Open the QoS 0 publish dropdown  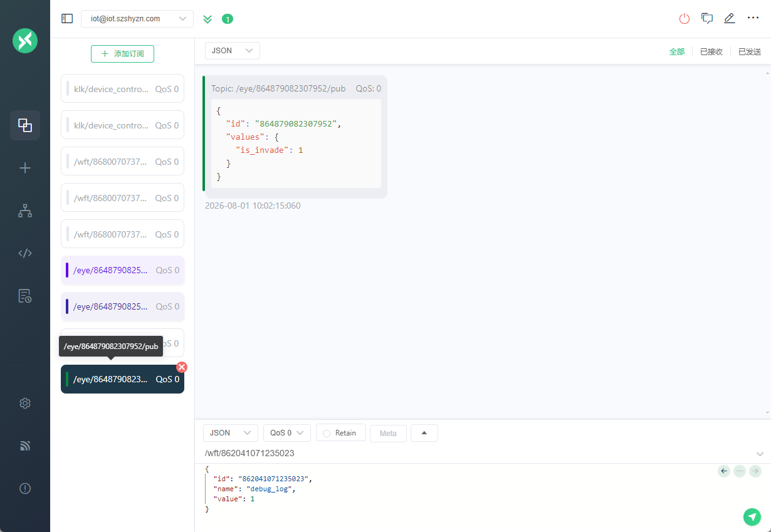[287, 433]
